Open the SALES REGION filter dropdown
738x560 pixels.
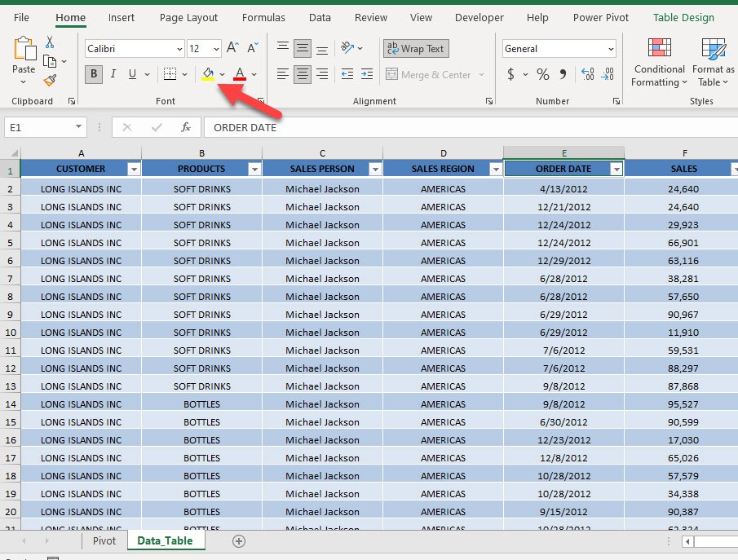(x=496, y=170)
